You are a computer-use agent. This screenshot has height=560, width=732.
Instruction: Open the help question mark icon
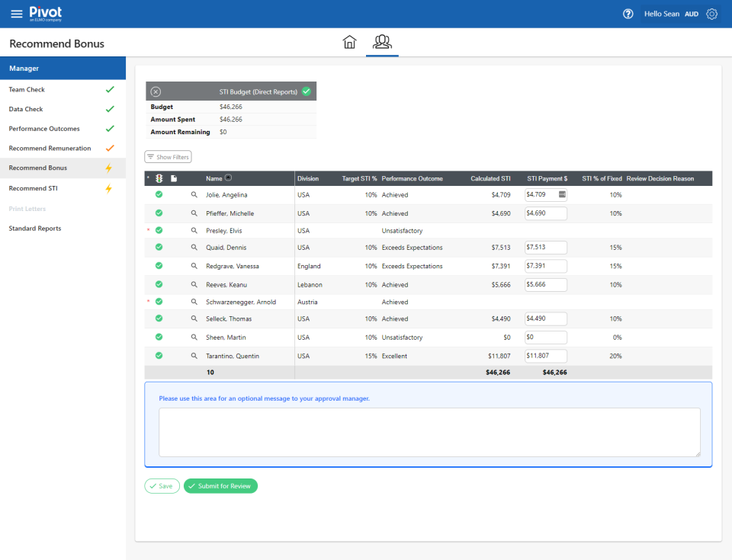click(628, 14)
